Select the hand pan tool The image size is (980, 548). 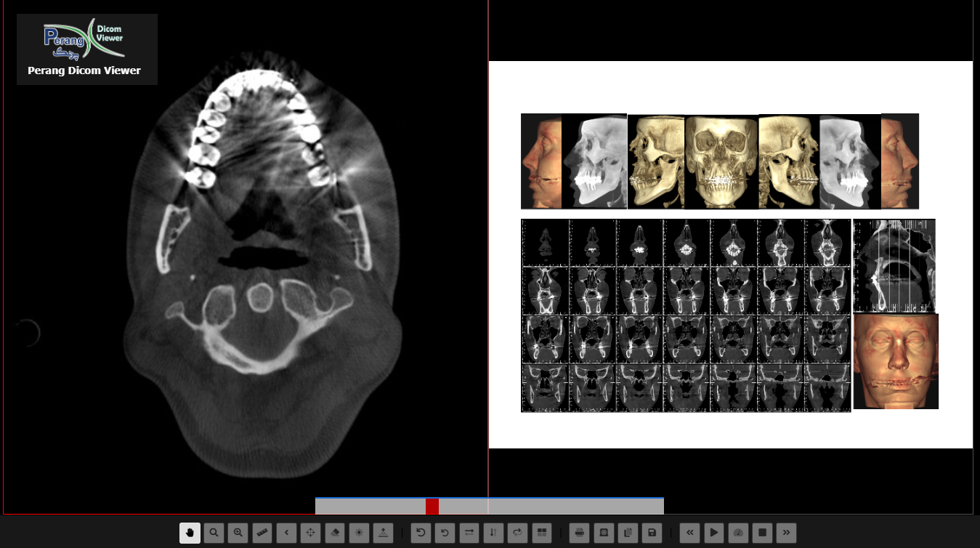point(190,533)
